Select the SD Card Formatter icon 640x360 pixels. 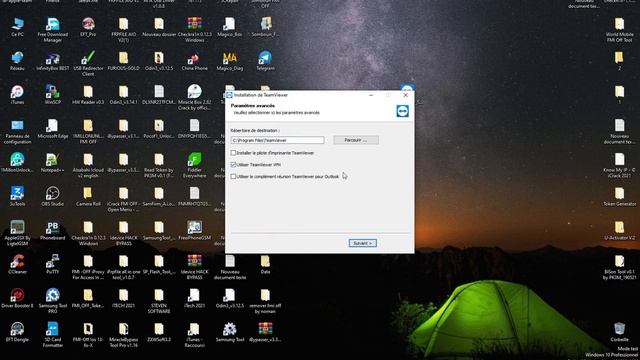click(53, 335)
